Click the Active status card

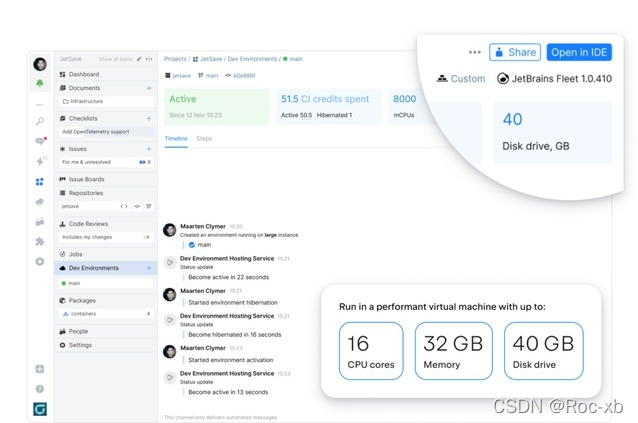click(217, 107)
